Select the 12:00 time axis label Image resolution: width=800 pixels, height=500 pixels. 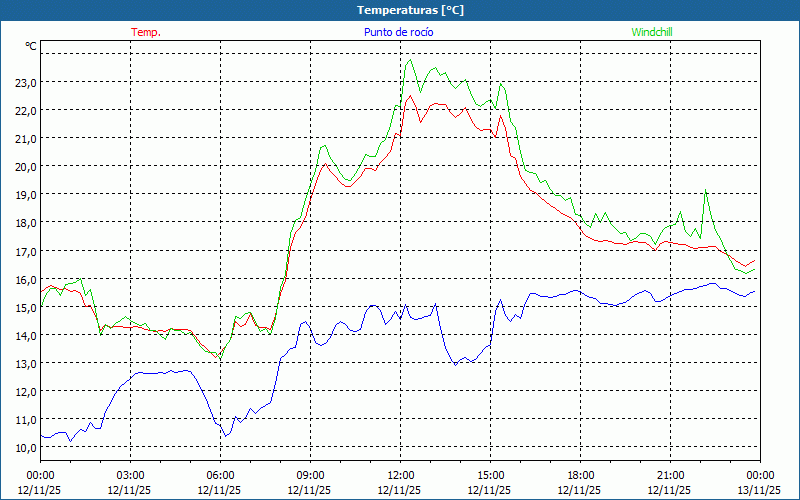401,475
